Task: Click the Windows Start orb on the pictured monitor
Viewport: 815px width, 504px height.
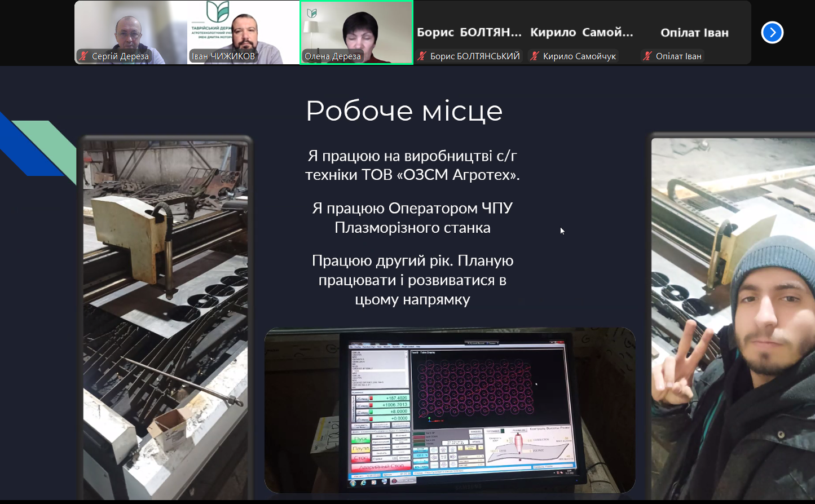Action: tap(353, 483)
